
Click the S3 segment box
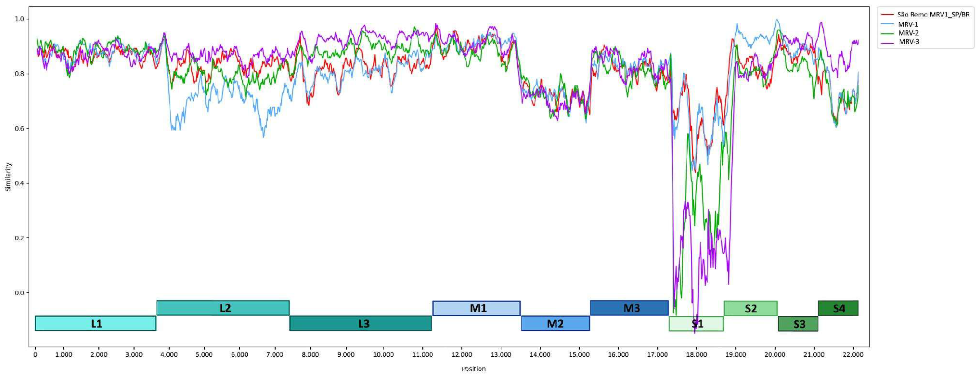(798, 323)
